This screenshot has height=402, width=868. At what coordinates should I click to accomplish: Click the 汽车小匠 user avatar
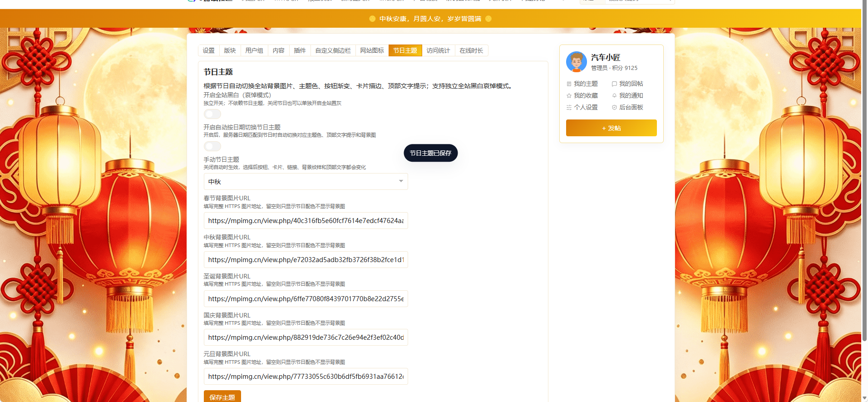[x=577, y=62]
